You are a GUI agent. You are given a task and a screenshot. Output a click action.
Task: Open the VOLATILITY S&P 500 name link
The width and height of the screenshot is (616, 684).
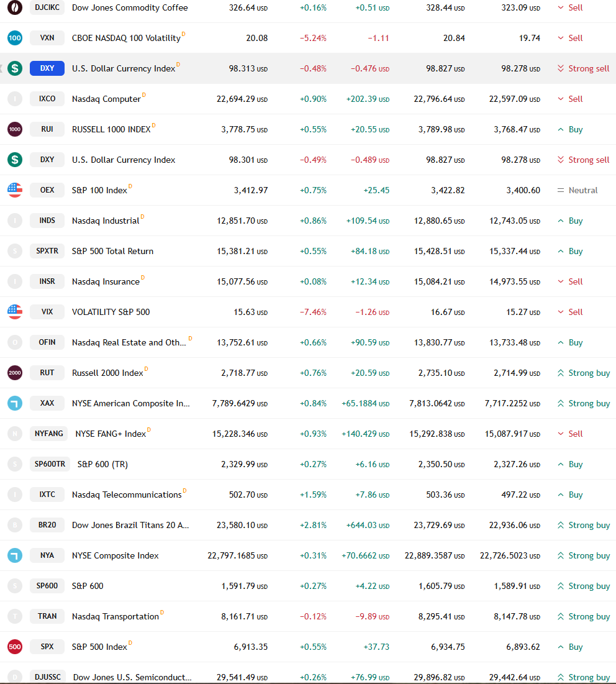click(x=111, y=312)
